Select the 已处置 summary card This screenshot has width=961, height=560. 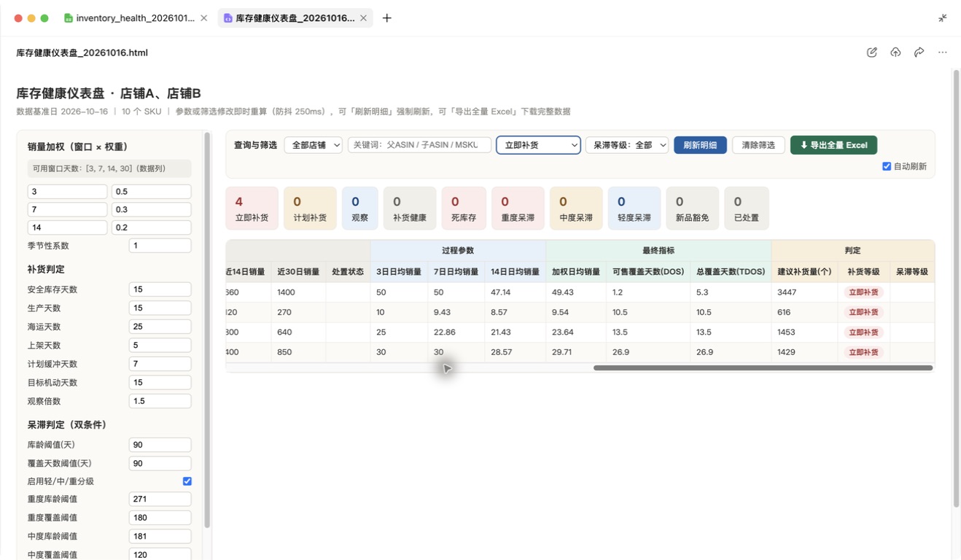point(747,209)
